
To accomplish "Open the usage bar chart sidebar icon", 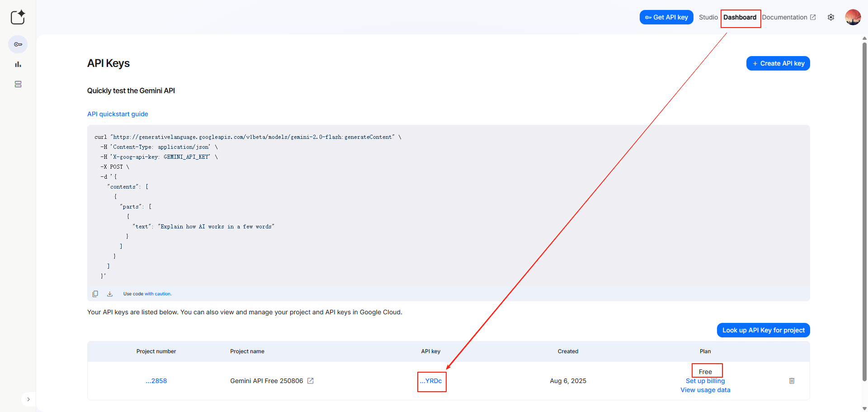I will coord(18,64).
